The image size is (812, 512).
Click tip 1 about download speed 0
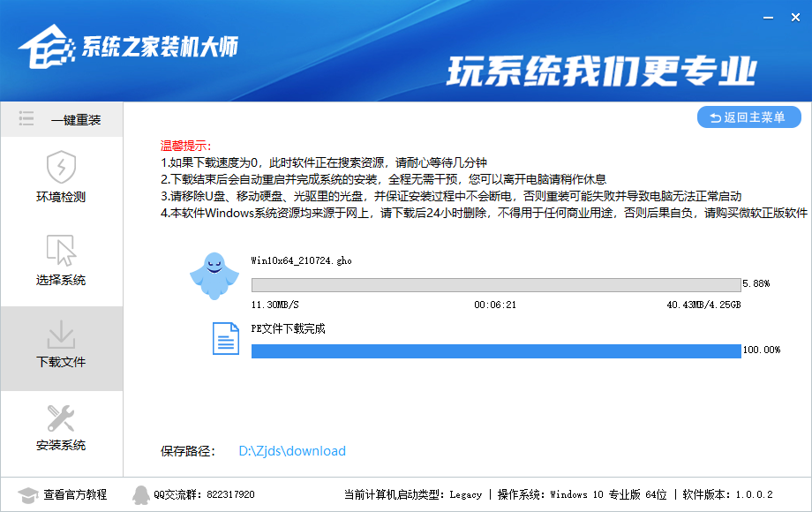pos(324,162)
